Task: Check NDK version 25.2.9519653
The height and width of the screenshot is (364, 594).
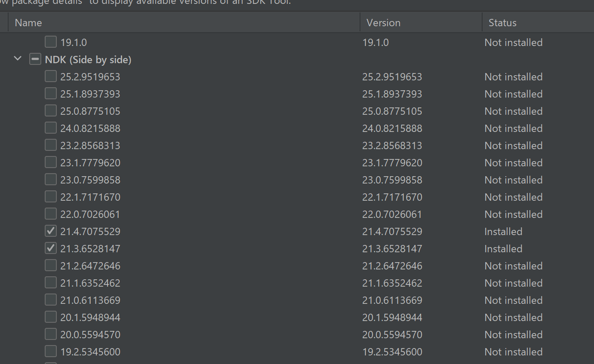Action: (51, 76)
